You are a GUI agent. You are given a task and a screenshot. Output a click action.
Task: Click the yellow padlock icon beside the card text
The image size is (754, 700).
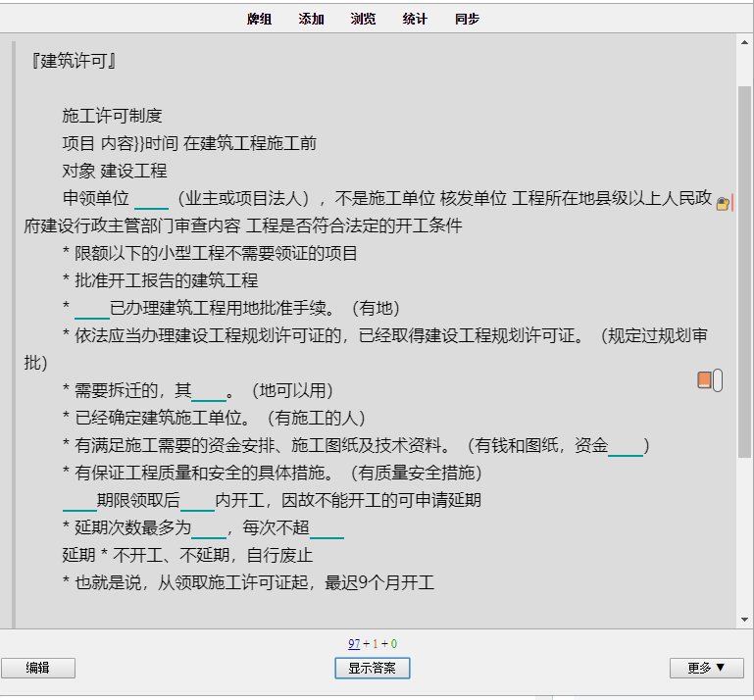[x=723, y=204]
